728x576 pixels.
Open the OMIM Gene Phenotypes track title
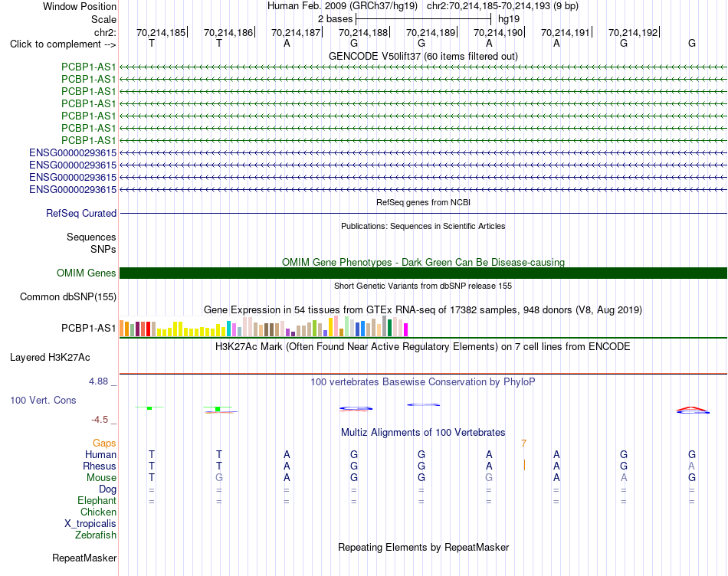click(423, 262)
